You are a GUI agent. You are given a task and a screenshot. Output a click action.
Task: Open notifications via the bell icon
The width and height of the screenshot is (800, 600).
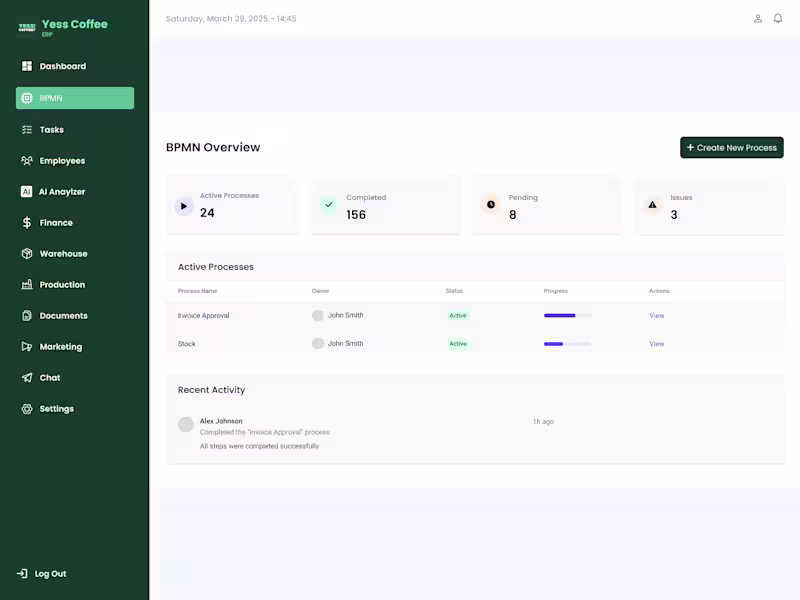[x=778, y=18]
